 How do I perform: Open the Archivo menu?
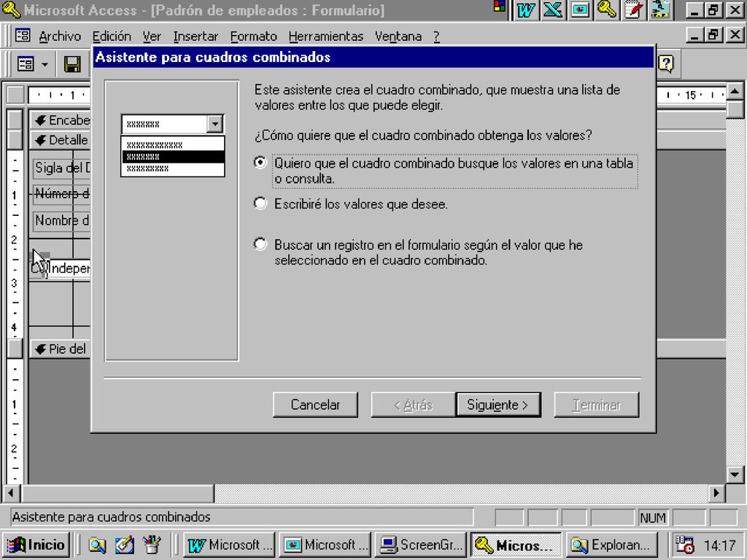tap(60, 36)
